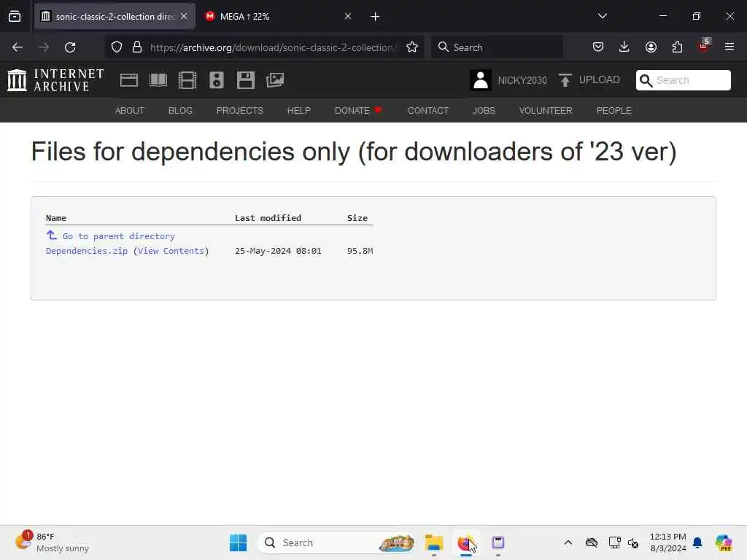Click Go to parent directory link

click(x=119, y=236)
